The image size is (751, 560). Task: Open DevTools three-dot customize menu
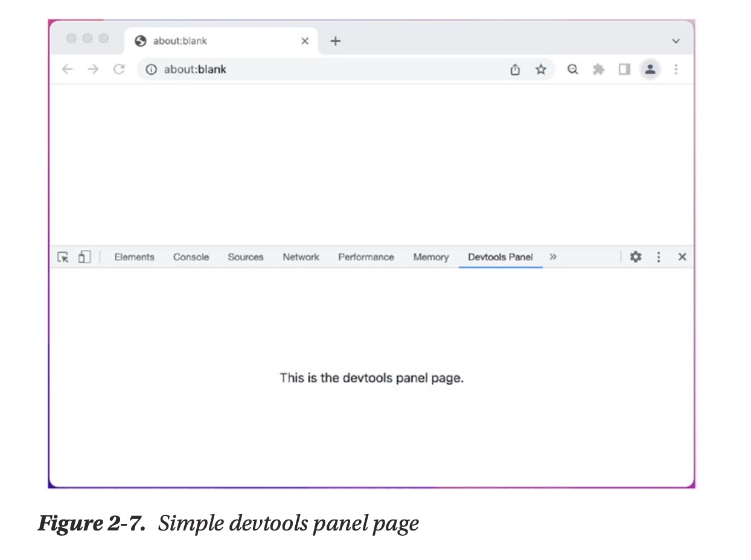(659, 257)
